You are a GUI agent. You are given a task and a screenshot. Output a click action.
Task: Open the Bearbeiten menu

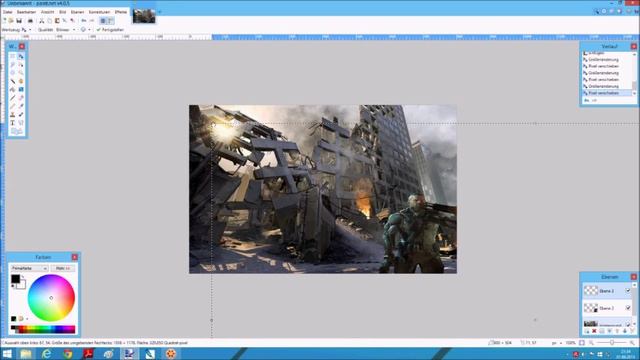(26, 12)
